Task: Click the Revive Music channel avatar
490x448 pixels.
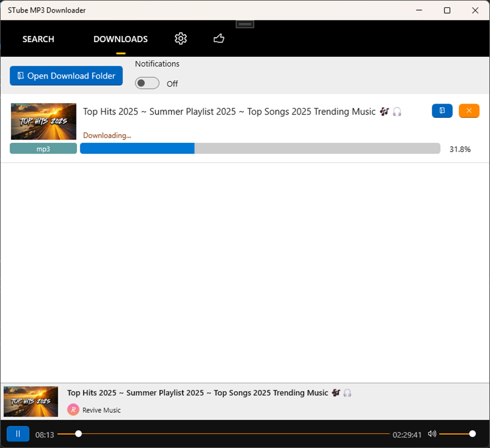Action: [73, 409]
